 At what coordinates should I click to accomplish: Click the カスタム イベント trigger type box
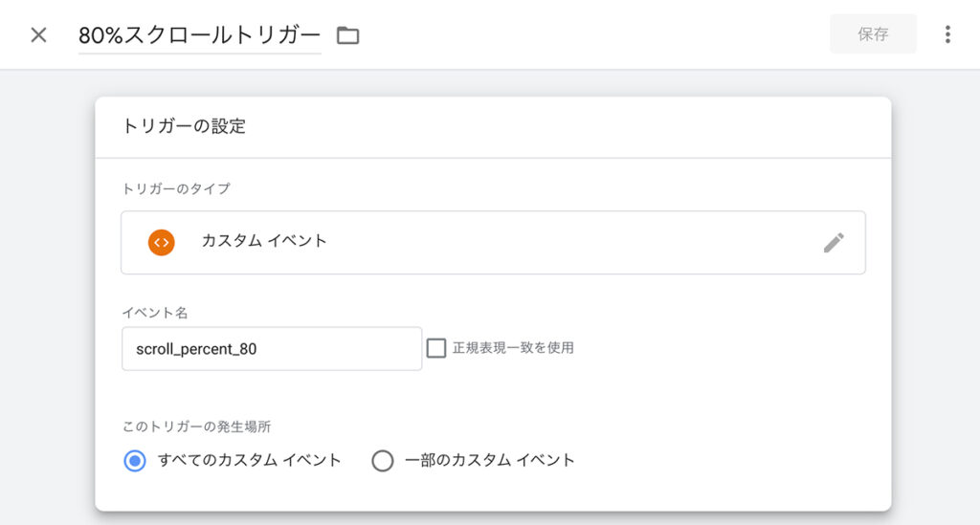point(493,242)
